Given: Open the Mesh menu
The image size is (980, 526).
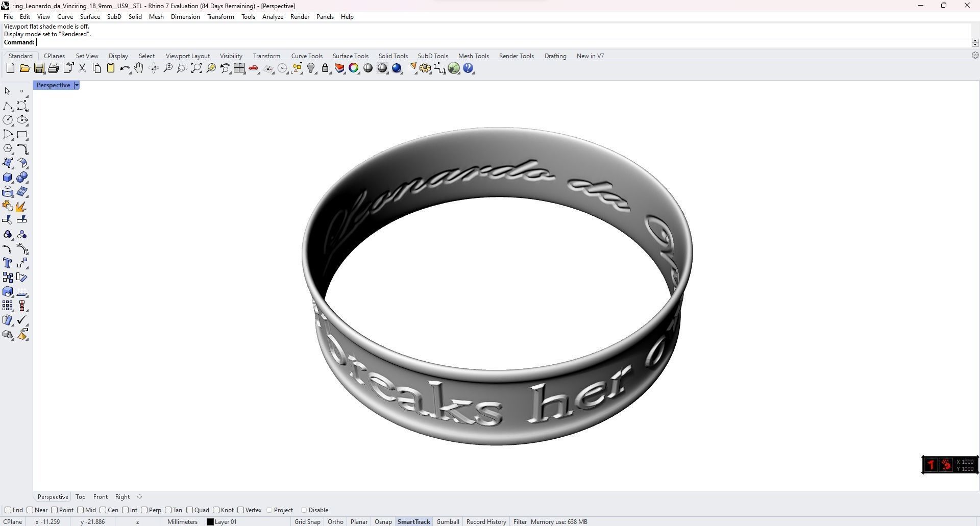Looking at the screenshot, I should (156, 17).
